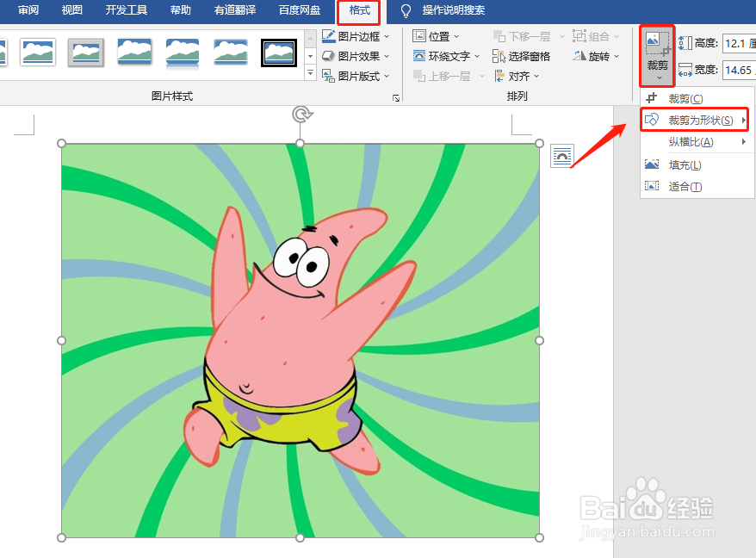Open 纵横比(A) submenu
This screenshot has height=558, width=756.
697,142
